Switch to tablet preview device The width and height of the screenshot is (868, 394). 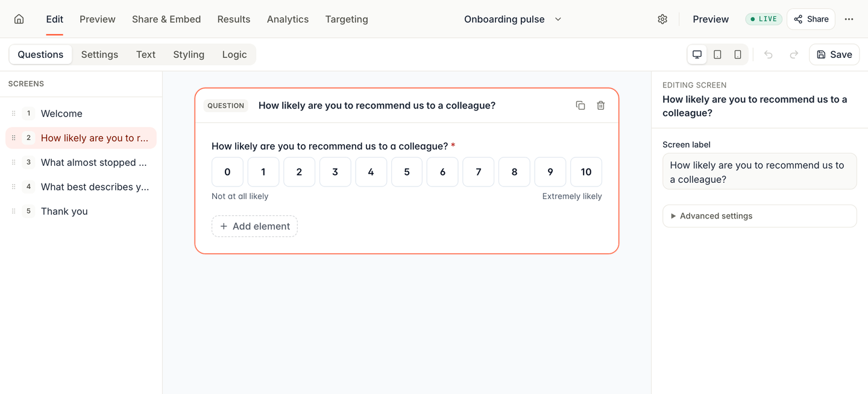(717, 54)
